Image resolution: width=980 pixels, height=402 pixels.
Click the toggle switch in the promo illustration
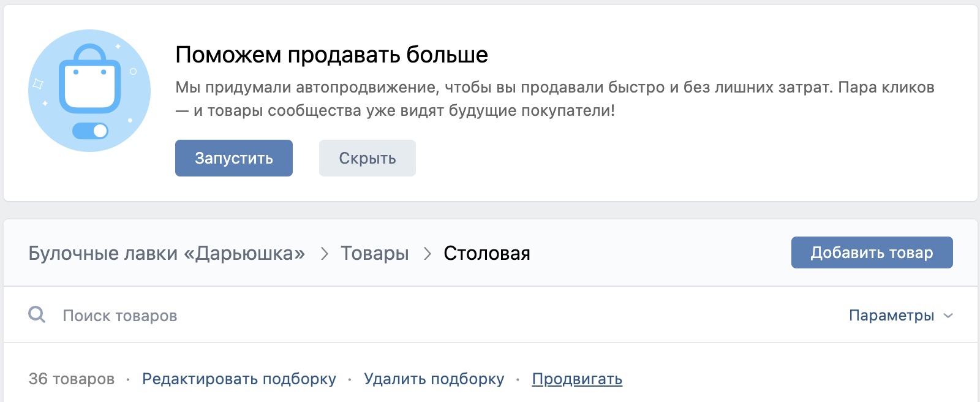90,131
